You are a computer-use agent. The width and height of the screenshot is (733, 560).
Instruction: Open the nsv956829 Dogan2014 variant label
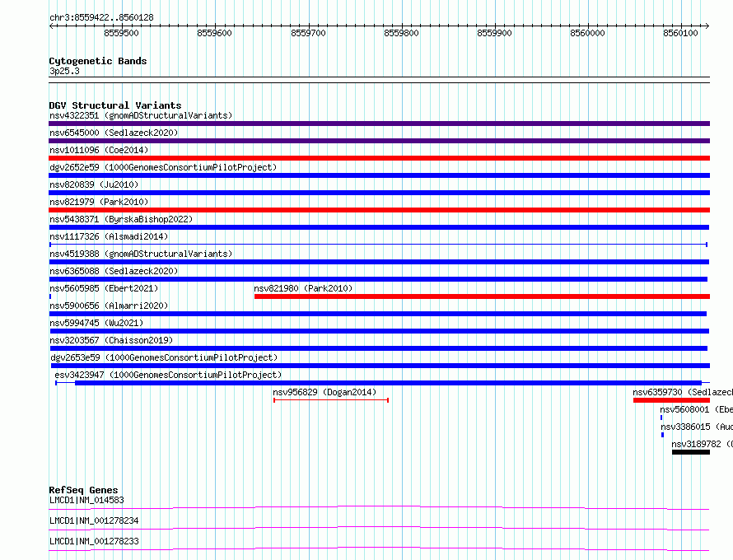coord(324,392)
